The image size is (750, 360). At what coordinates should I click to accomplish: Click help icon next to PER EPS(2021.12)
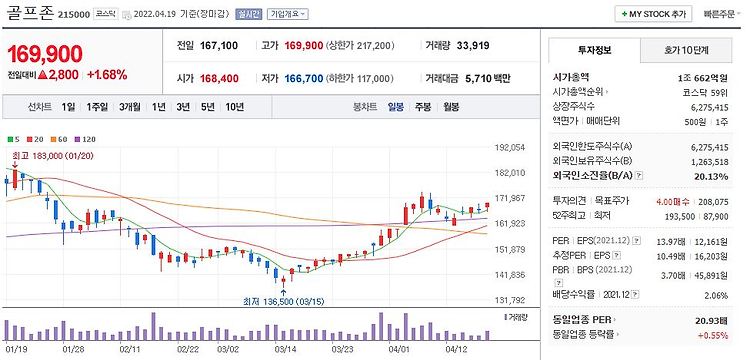(x=638, y=240)
